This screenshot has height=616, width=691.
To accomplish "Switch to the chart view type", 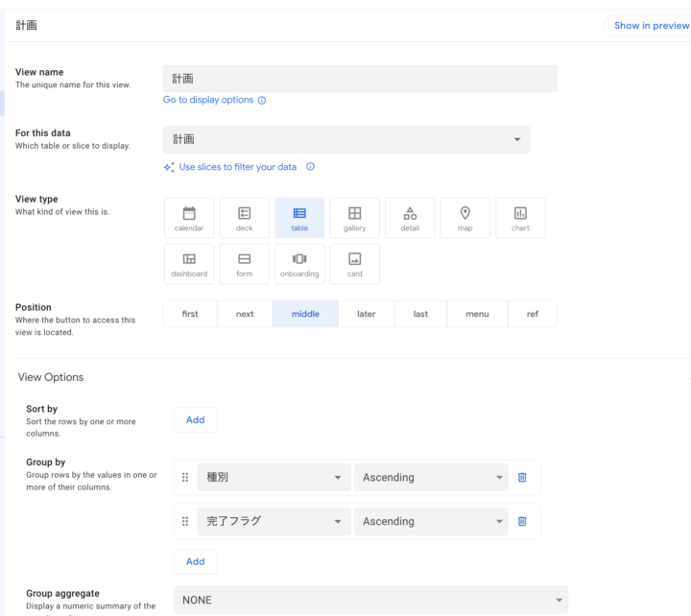I will 520,218.
